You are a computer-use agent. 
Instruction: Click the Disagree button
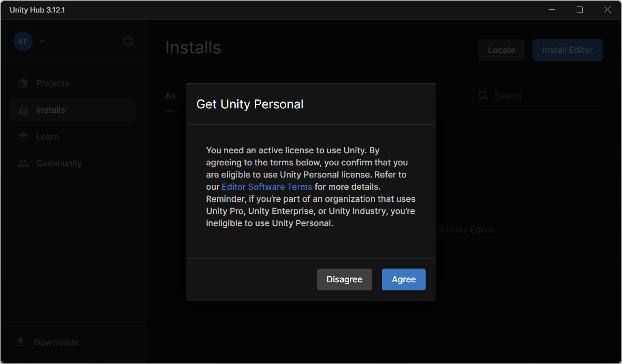coord(344,279)
